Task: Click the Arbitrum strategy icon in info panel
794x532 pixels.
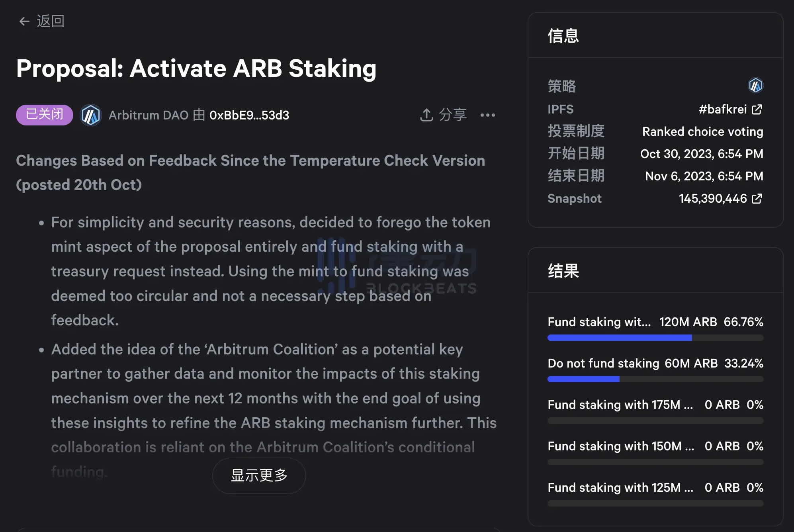Action: click(755, 85)
